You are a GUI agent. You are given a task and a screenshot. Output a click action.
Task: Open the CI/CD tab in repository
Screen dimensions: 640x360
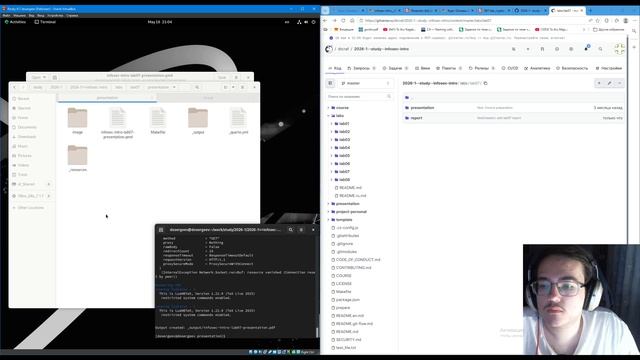[510, 68]
